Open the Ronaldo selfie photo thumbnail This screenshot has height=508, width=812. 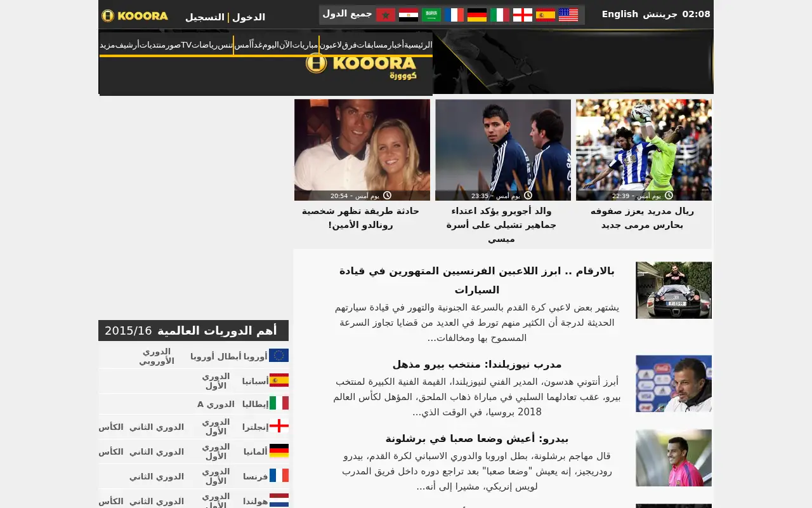pos(362,150)
